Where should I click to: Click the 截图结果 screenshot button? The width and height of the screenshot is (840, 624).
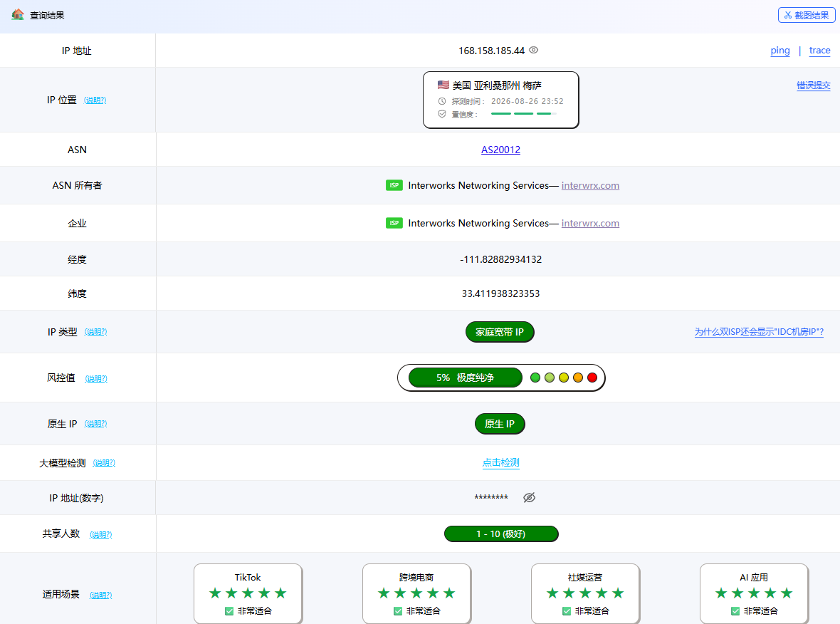click(807, 15)
